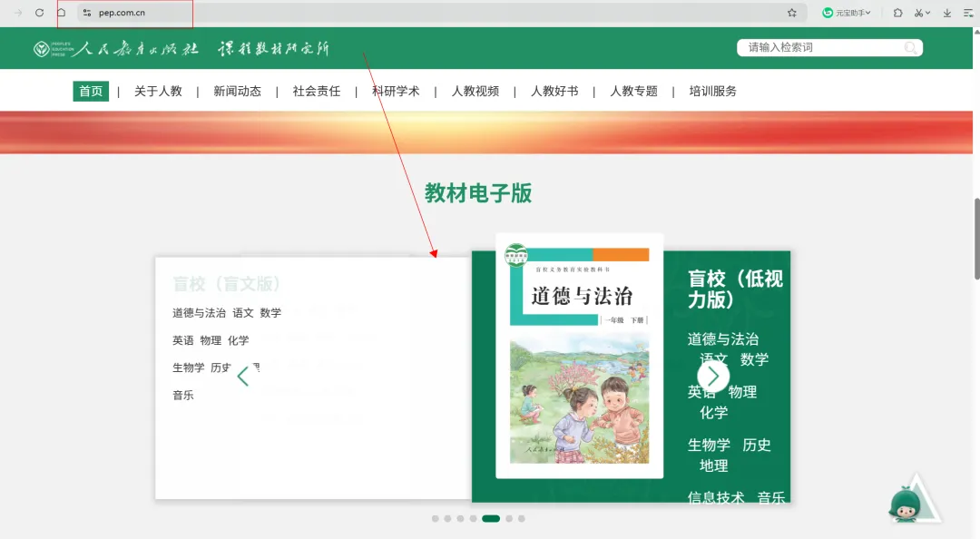Open 物理 in the 盲文版 card
This screenshot has height=539, width=980.
click(x=211, y=340)
